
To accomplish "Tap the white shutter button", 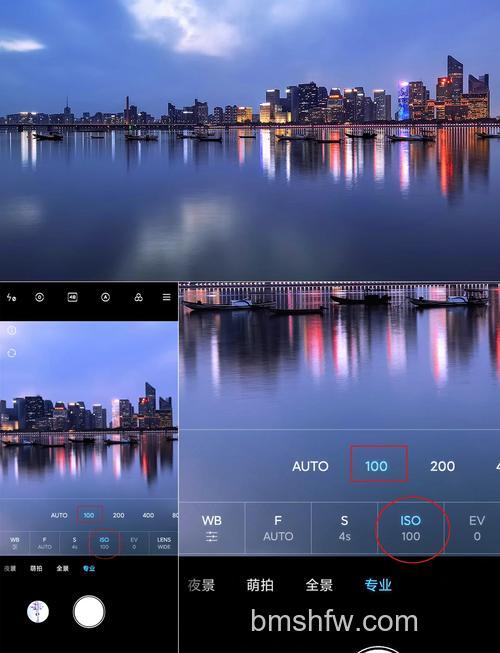I will 89,611.
